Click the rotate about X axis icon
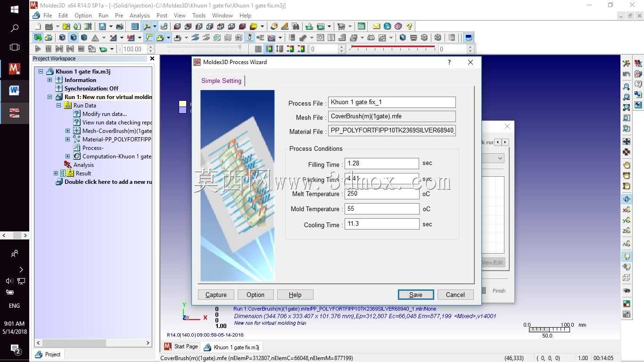This screenshot has width=644, height=362. (x=627, y=210)
